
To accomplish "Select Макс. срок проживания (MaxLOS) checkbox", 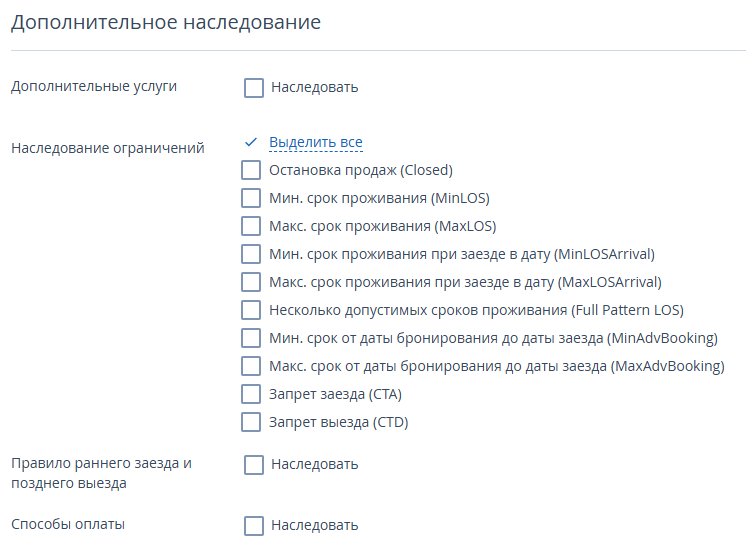I will tap(251, 226).
